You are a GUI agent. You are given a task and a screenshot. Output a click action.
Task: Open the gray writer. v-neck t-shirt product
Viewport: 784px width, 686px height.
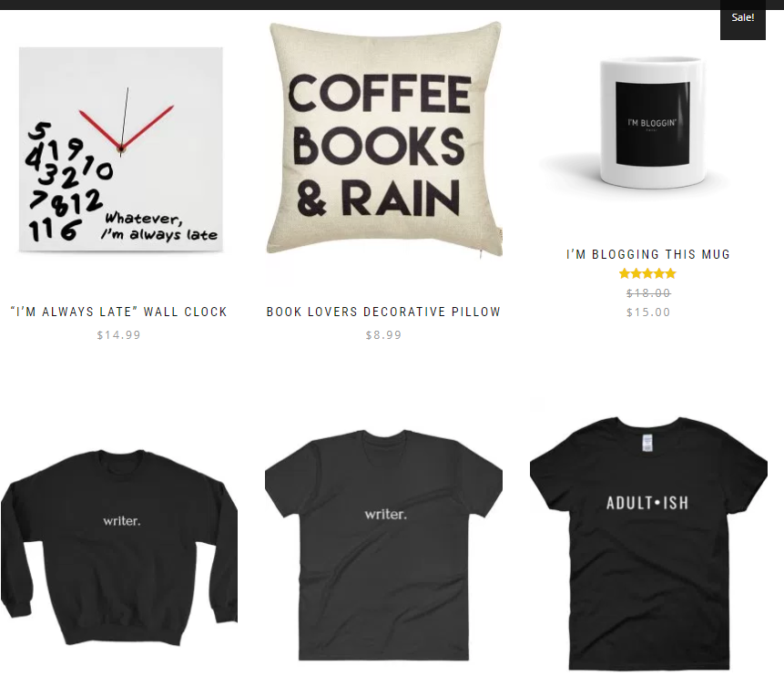[383, 545]
